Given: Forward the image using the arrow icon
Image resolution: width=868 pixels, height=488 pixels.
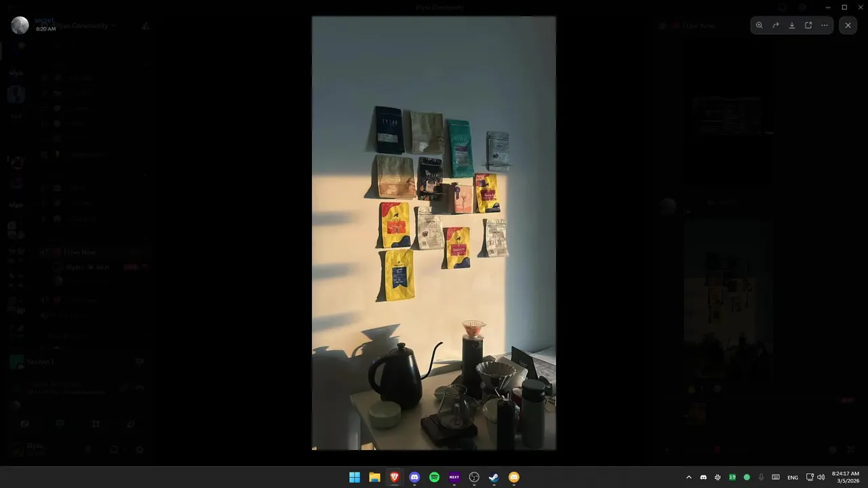Looking at the screenshot, I should point(776,26).
